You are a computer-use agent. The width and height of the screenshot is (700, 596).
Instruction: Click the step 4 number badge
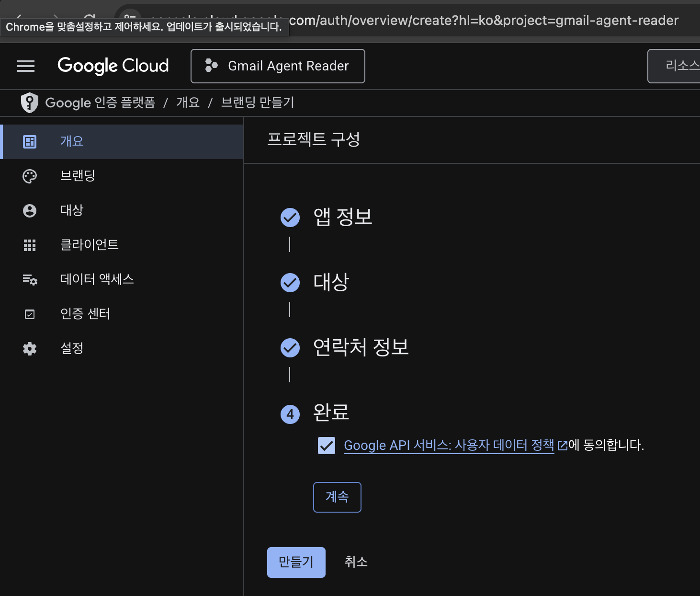click(x=290, y=414)
